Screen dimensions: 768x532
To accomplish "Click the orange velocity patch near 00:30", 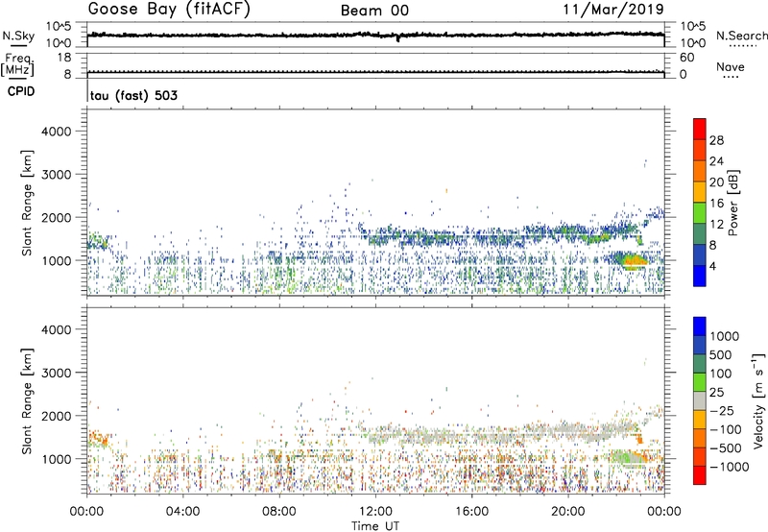I will (98, 438).
